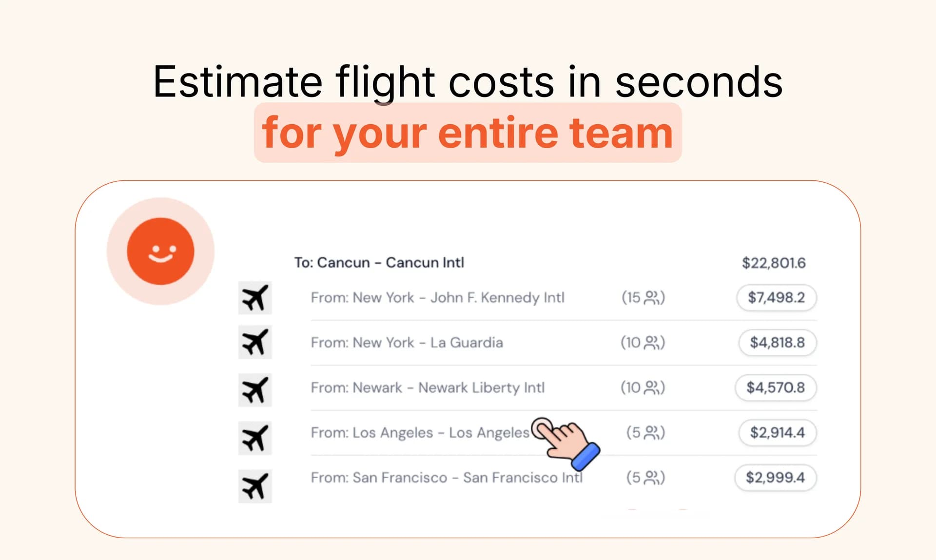936x560 pixels.
Task: Click the travelers icon in the Newark row
Action: (652, 388)
